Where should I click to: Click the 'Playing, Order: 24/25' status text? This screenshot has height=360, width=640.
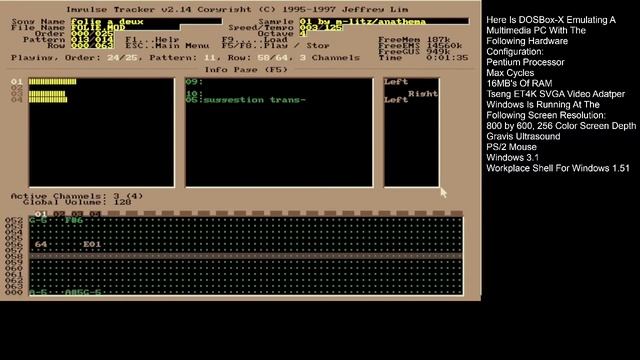click(x=74, y=58)
